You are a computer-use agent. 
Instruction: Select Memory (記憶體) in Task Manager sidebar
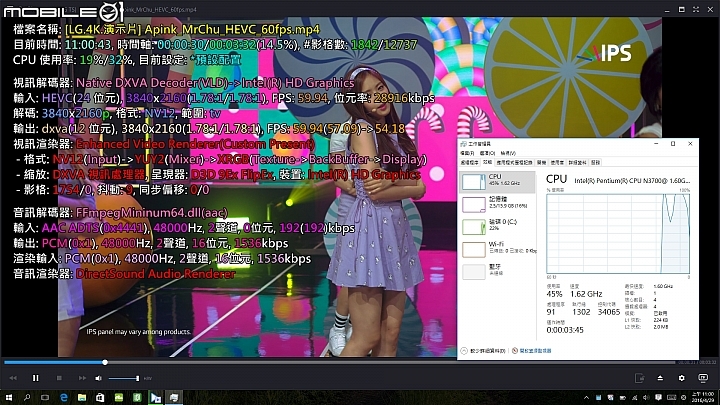coord(498,204)
